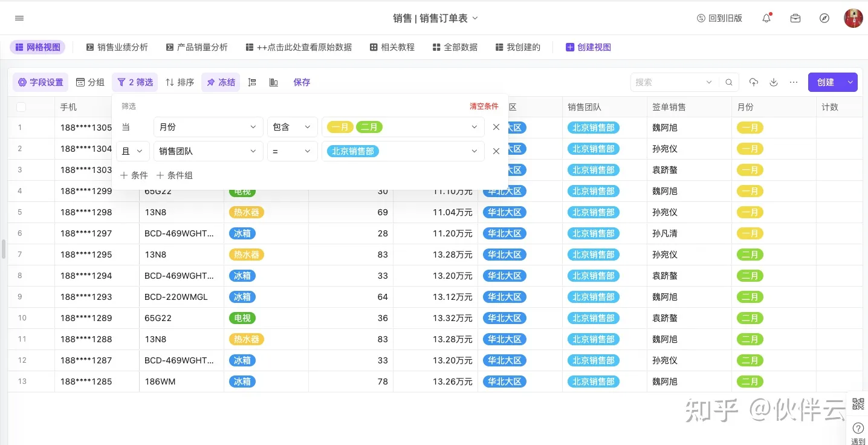Open the hamburger menu icon
This screenshot has width=868, height=445.
click(19, 18)
